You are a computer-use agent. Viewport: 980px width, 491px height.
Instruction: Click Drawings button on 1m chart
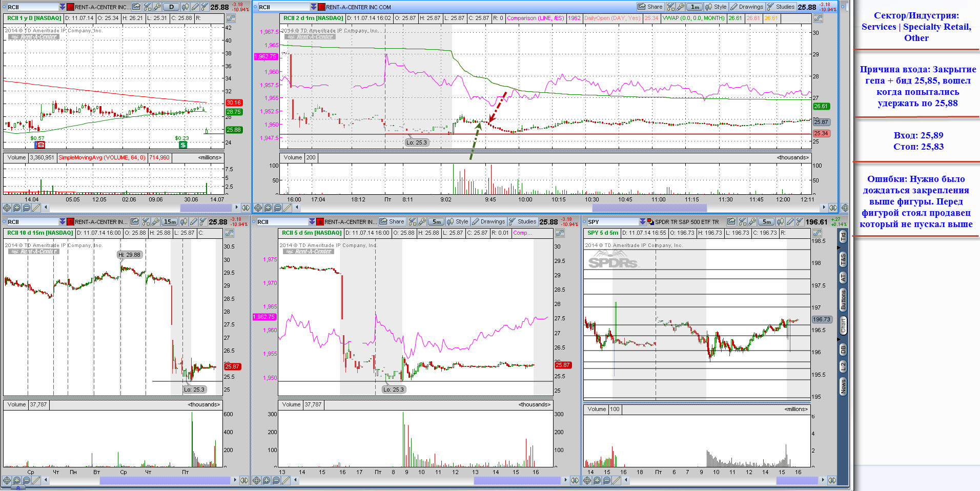click(x=747, y=7)
